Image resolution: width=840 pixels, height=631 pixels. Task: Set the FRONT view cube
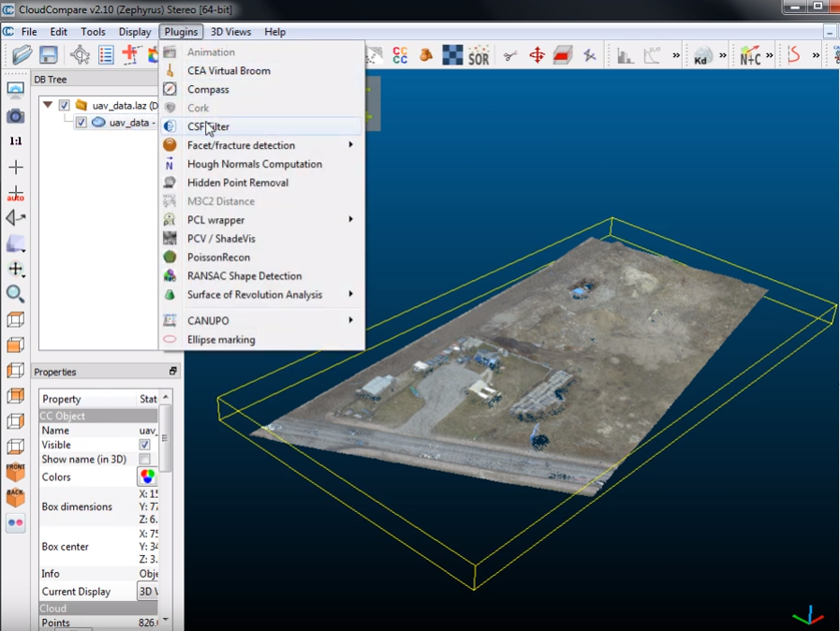click(x=16, y=472)
